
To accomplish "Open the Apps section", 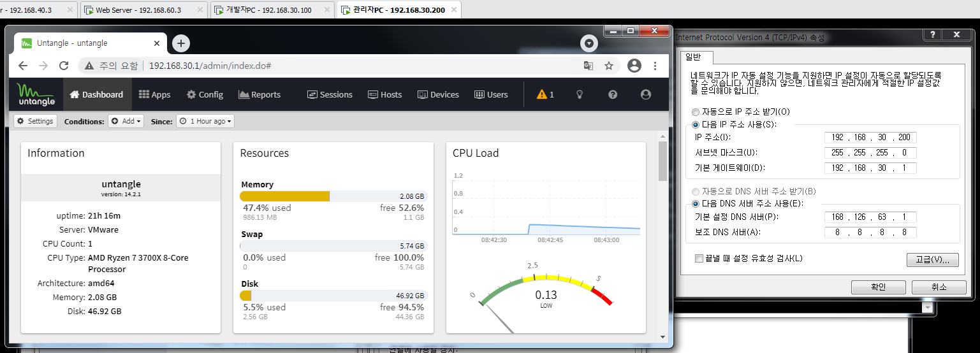I will pos(154,94).
